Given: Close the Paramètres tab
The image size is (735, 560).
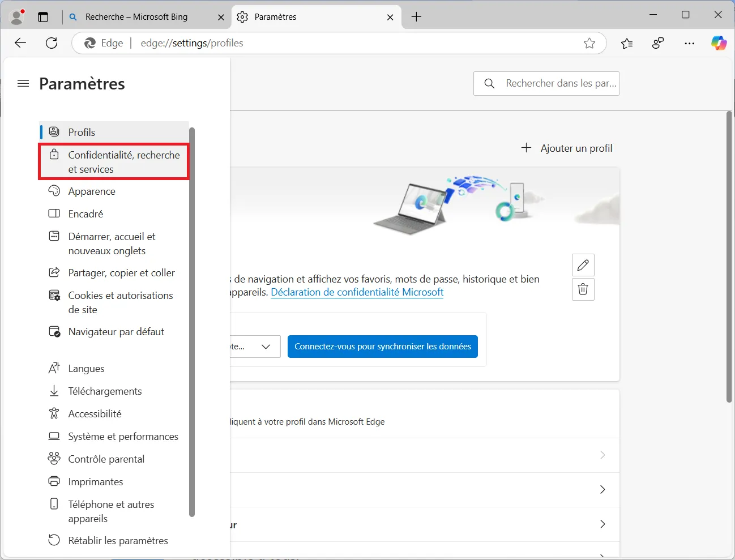Looking at the screenshot, I should tap(390, 17).
